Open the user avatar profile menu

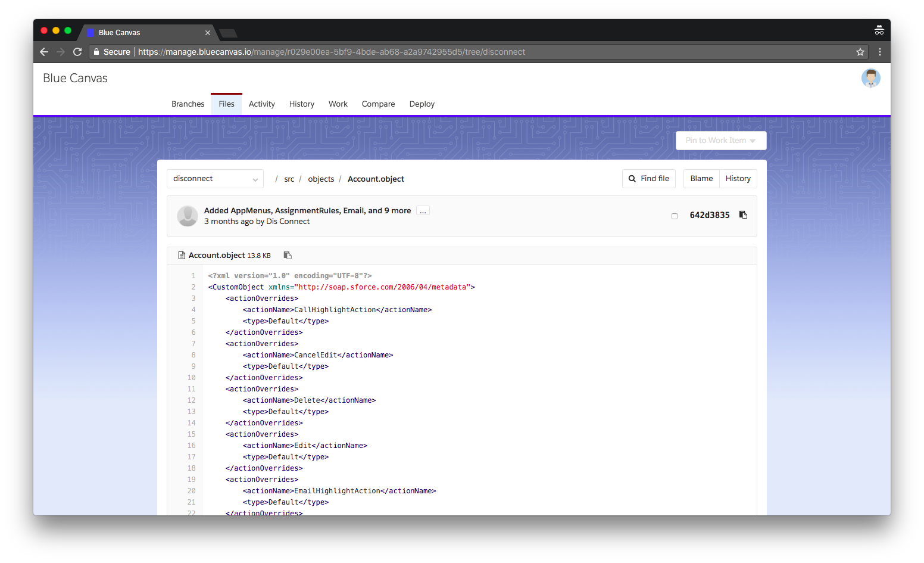[871, 78]
